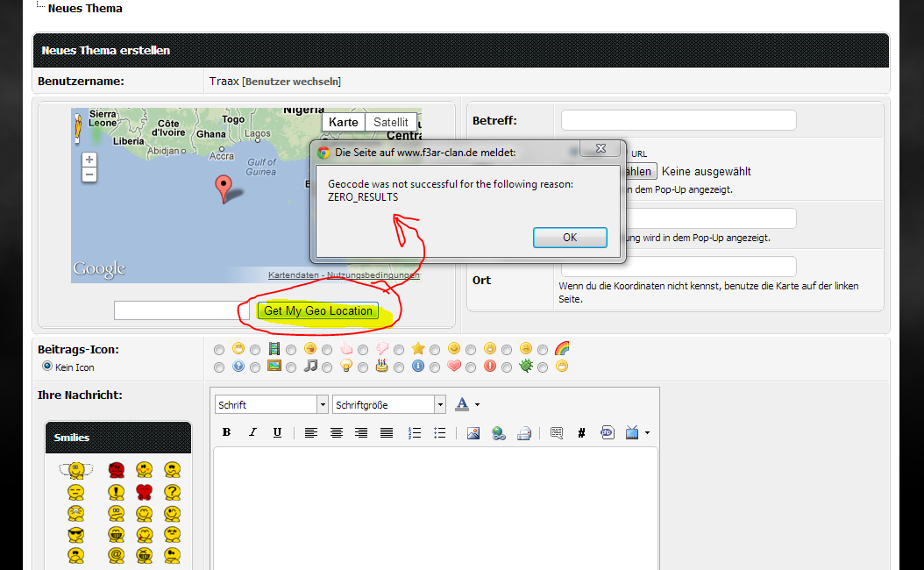Insert a hyperlink with the link icon
Image resolution: width=924 pixels, height=570 pixels.
[499, 432]
